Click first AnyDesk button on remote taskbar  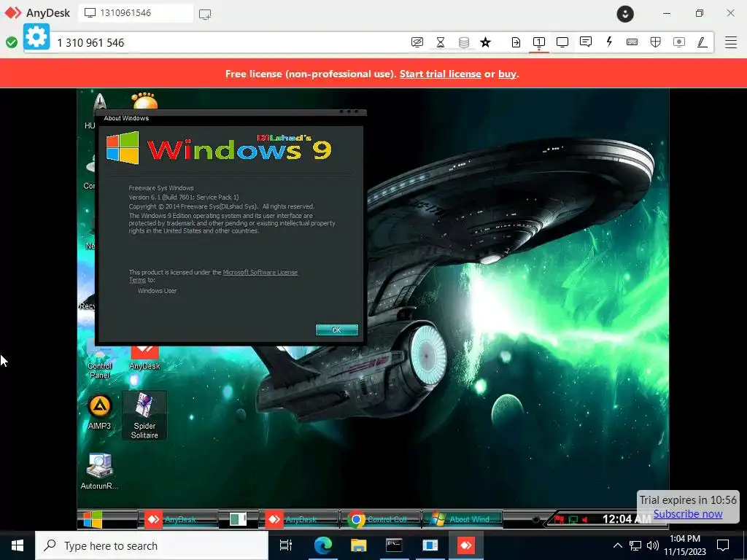click(x=178, y=519)
